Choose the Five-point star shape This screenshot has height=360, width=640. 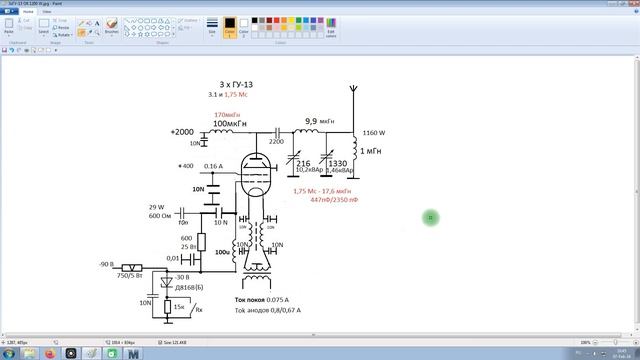(x=140, y=35)
